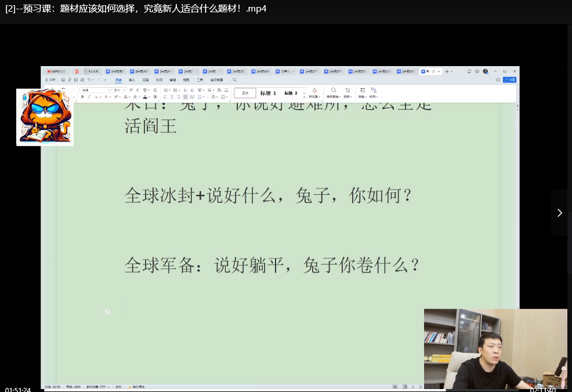
Task: Click the Clear formatting eraser icon
Action: pyautogui.click(x=155, y=90)
